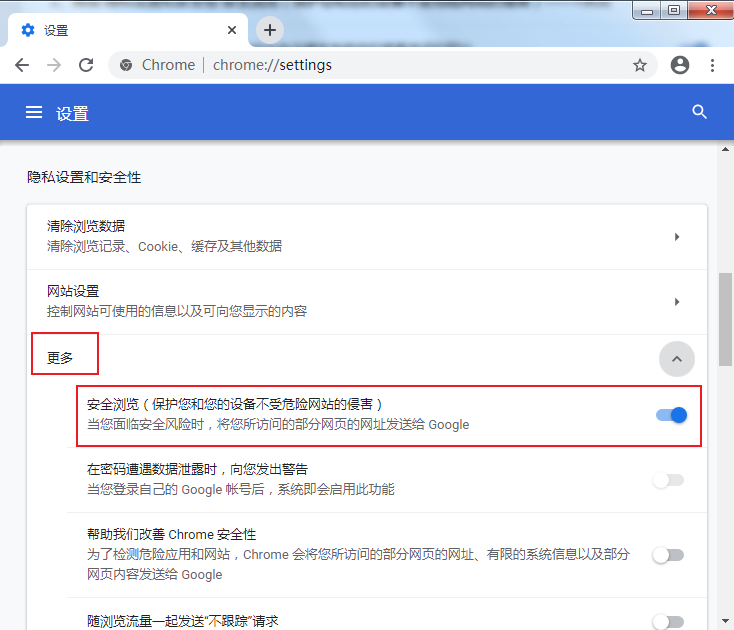Click the 在密码遭遇数据泄露时，向您发出警告 label
Viewport: 734px width, 630px height.
pos(197,469)
